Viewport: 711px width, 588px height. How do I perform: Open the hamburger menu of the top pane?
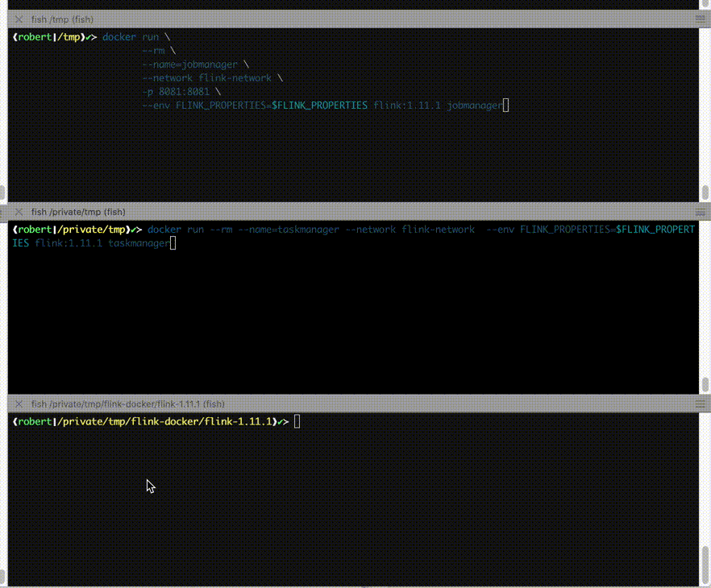[701, 18]
